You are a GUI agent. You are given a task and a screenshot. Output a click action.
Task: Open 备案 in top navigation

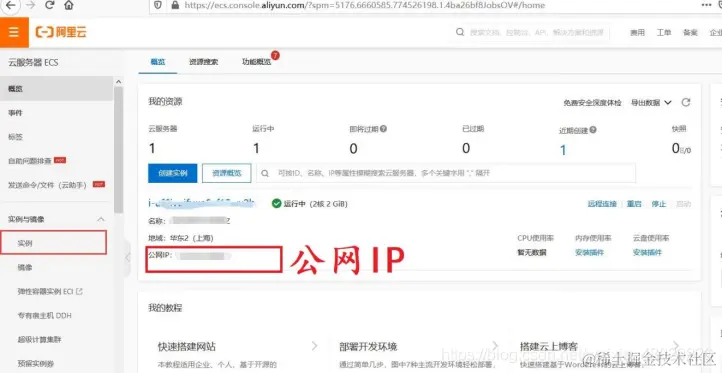click(x=690, y=33)
